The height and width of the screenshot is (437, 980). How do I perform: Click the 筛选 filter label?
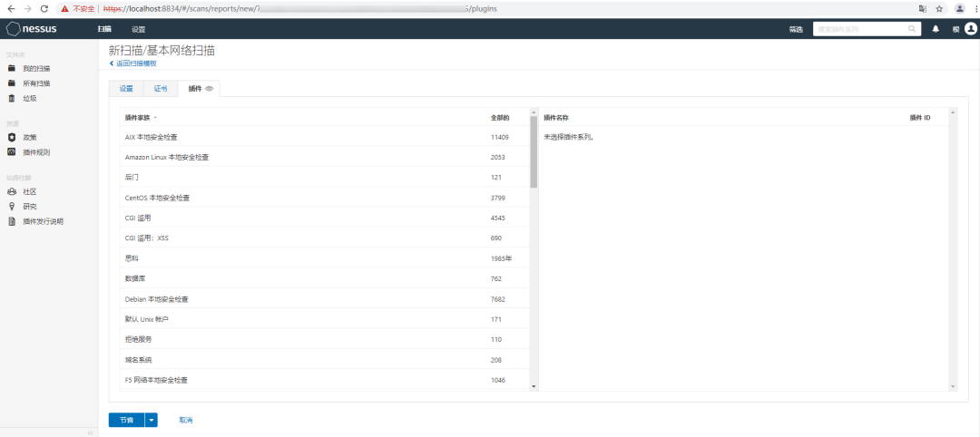click(x=796, y=29)
